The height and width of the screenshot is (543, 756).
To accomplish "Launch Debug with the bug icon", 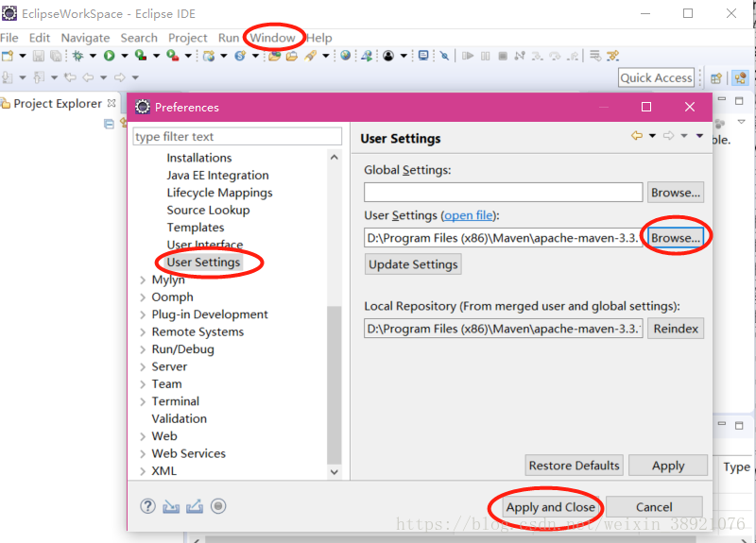I will click(x=77, y=56).
